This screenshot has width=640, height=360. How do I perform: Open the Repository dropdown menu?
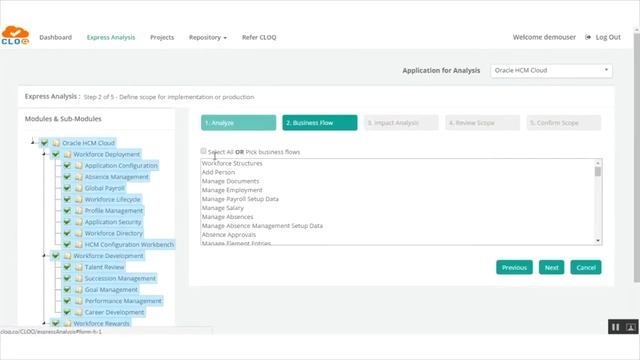point(207,38)
